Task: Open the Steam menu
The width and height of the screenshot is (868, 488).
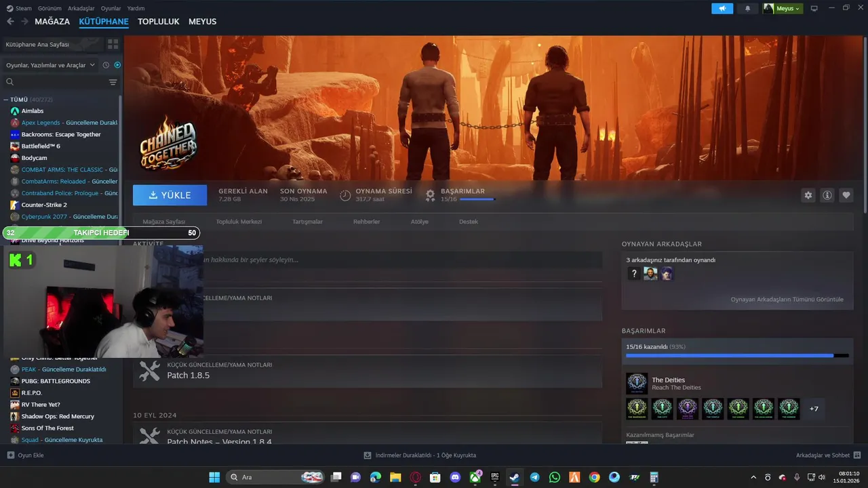Action: (x=19, y=8)
